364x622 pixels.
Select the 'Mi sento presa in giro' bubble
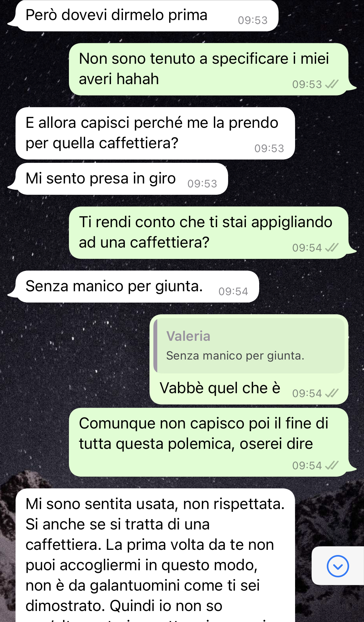pyautogui.click(x=122, y=179)
